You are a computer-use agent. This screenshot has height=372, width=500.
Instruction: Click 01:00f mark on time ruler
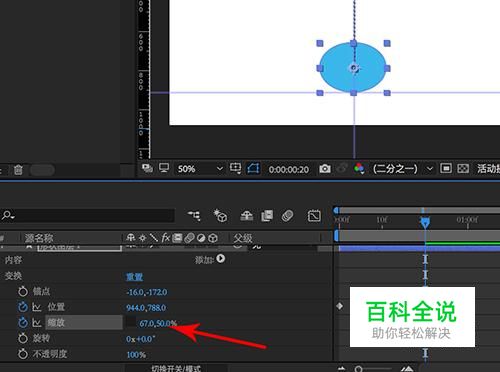click(x=467, y=220)
